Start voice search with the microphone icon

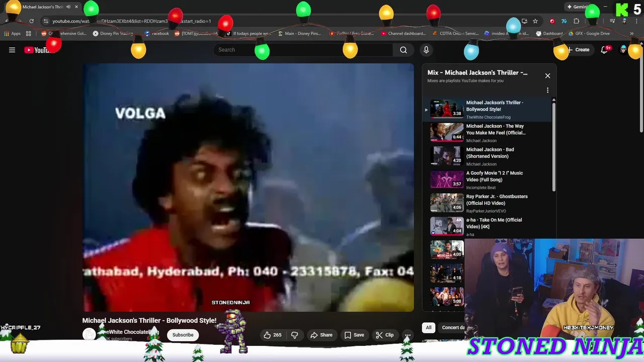pyautogui.click(x=426, y=50)
